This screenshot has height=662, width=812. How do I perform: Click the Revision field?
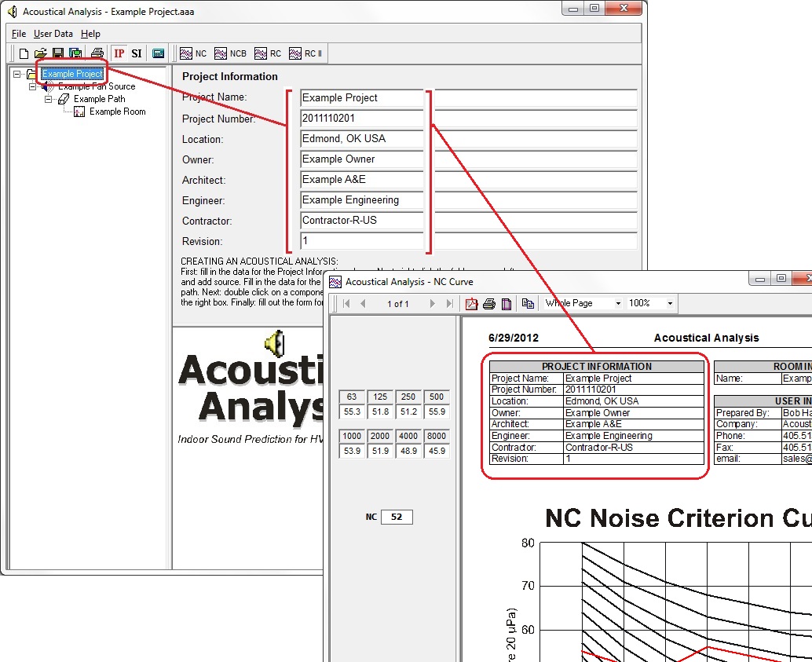[469, 241]
